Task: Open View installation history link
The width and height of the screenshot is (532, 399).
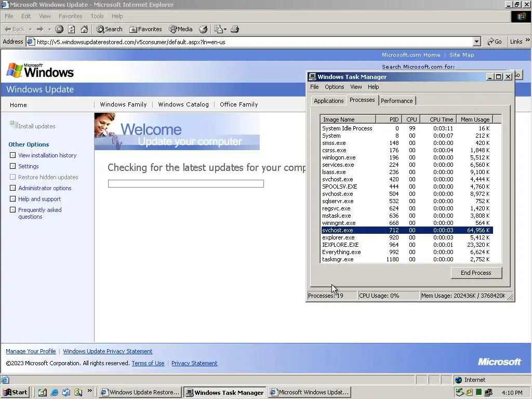Action: coord(47,155)
